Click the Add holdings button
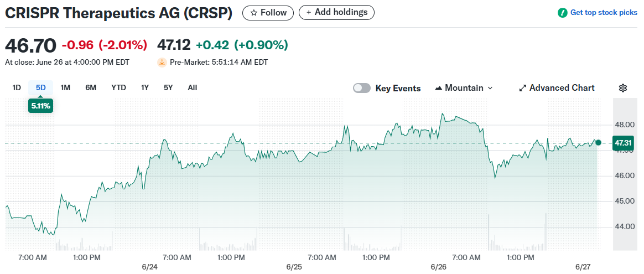 point(336,13)
